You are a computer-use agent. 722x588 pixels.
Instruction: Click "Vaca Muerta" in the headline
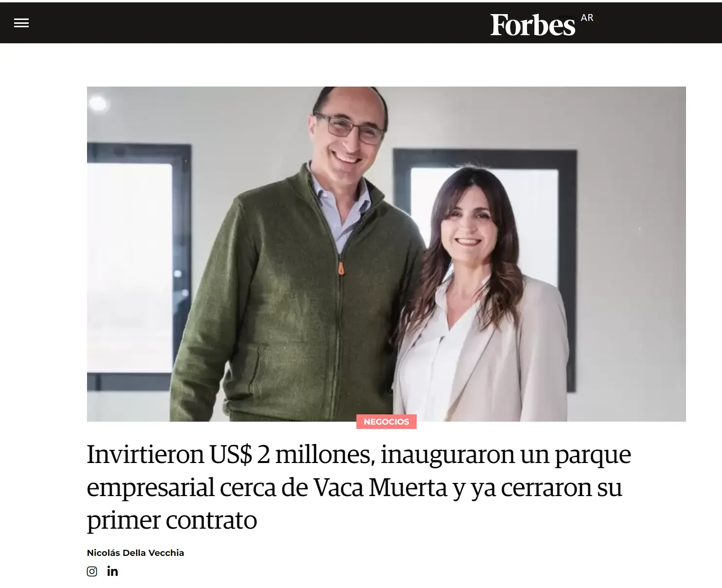click(x=380, y=487)
